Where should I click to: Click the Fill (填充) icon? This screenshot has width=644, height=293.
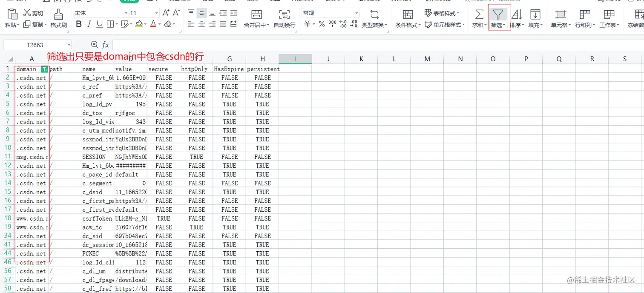point(535,14)
